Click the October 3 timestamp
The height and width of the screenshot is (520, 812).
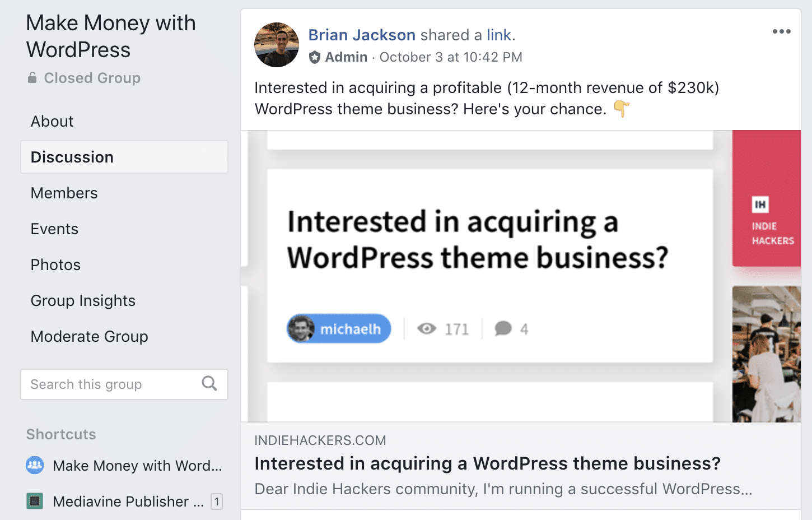451,57
